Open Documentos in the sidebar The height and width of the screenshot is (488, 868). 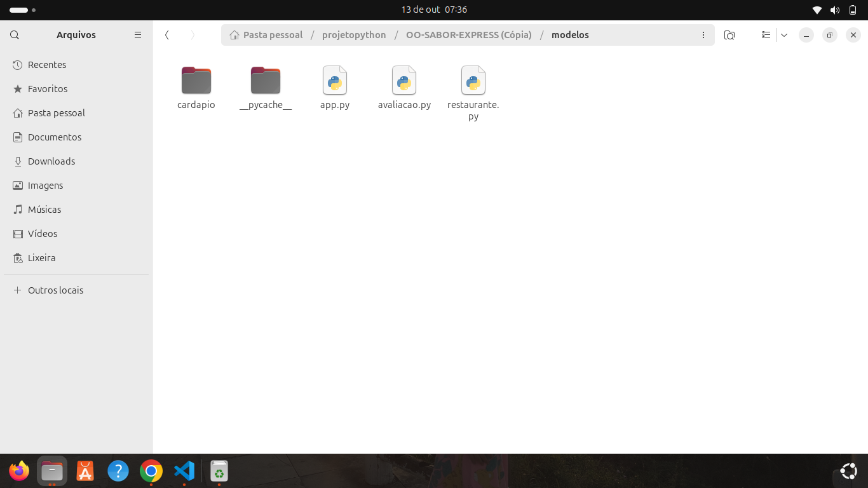[76, 137]
